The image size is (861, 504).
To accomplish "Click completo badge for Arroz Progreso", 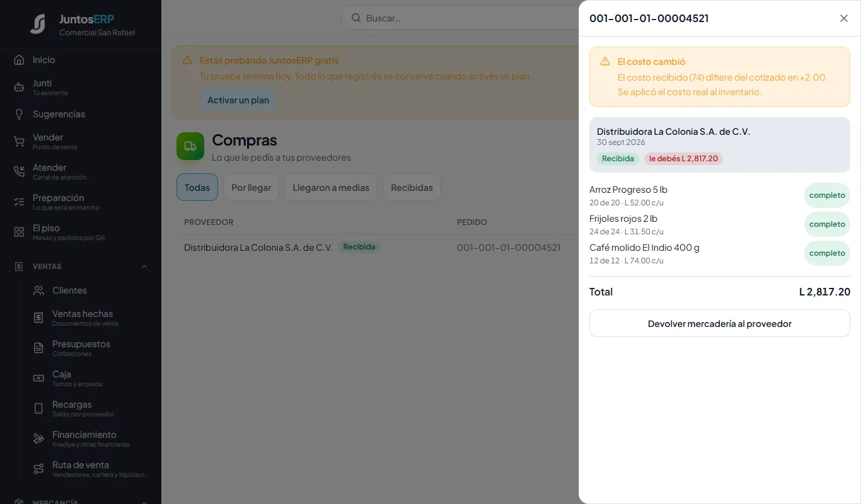I will [x=827, y=195].
